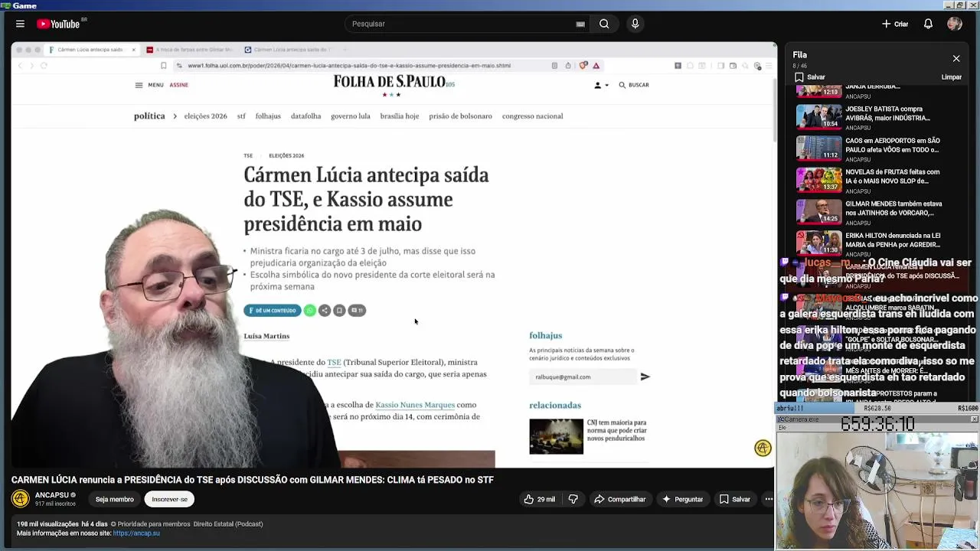Start voice search with the microphone icon
This screenshot has height=551, width=980.
(635, 24)
